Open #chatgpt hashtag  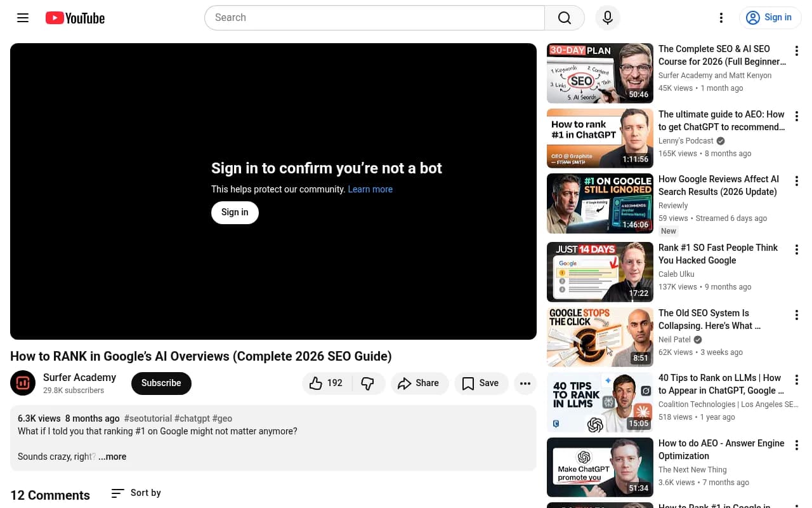coord(192,418)
